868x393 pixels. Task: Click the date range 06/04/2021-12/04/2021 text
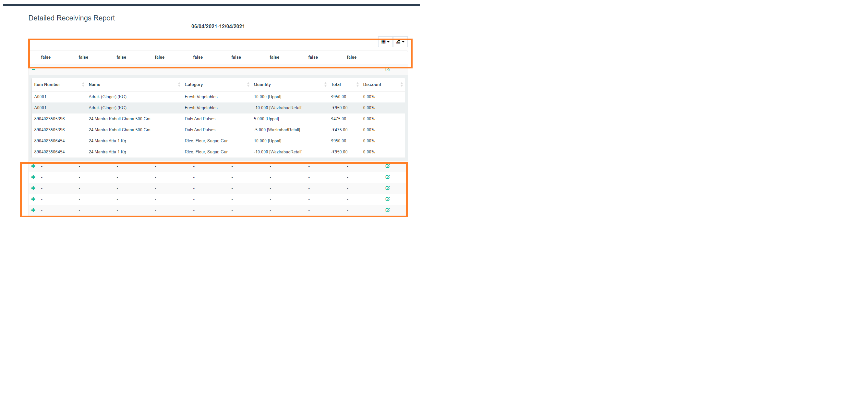click(x=218, y=26)
